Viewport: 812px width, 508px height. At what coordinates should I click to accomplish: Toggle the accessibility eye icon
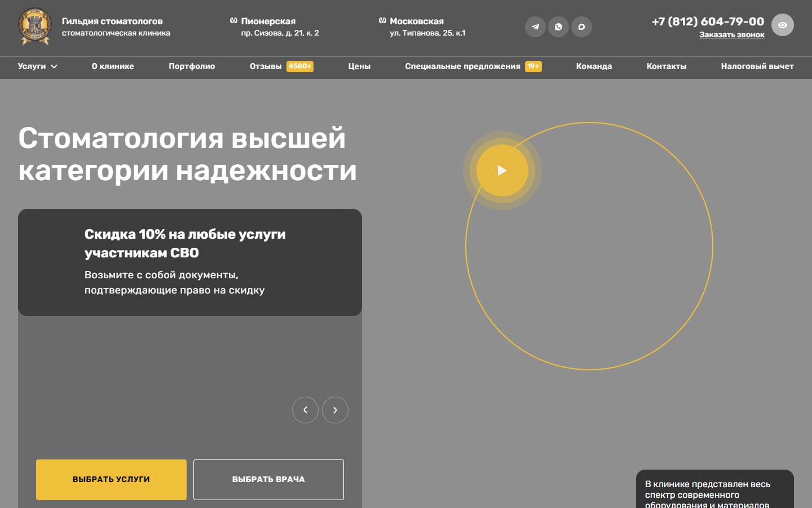[x=782, y=25]
